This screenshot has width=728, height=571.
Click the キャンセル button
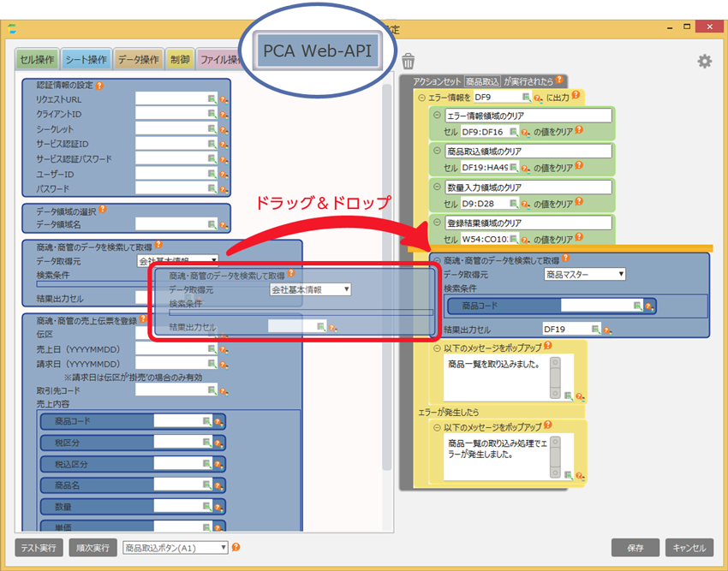click(689, 548)
